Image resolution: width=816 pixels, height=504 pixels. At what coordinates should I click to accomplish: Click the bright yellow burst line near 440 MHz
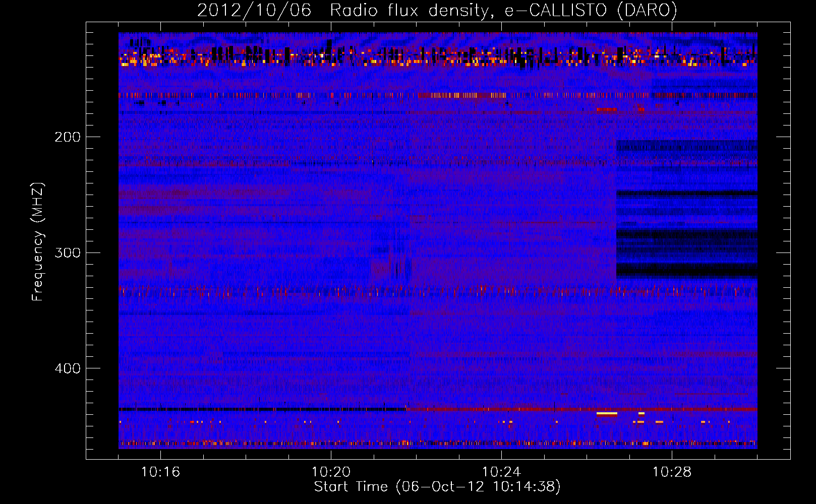point(607,414)
